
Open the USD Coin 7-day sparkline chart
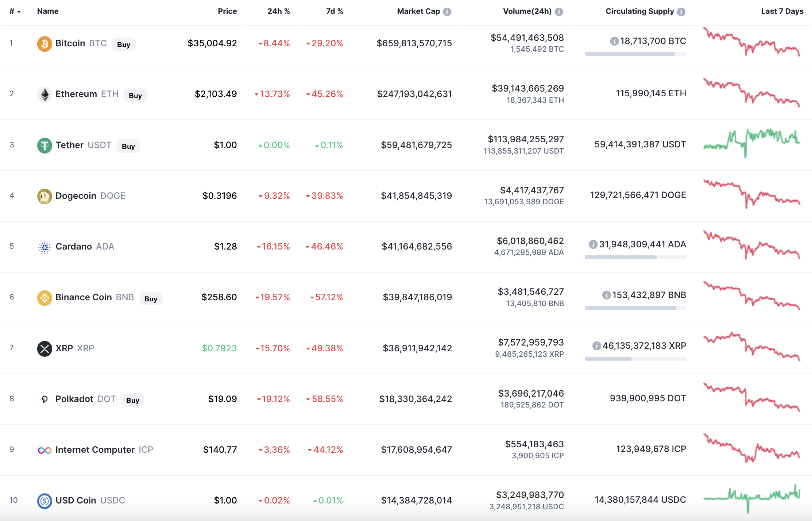pos(751,498)
